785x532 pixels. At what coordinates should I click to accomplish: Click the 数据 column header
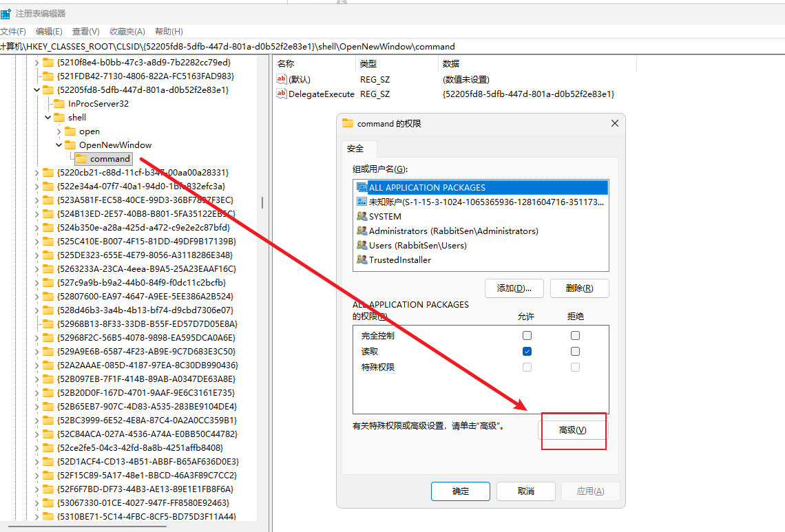538,63
